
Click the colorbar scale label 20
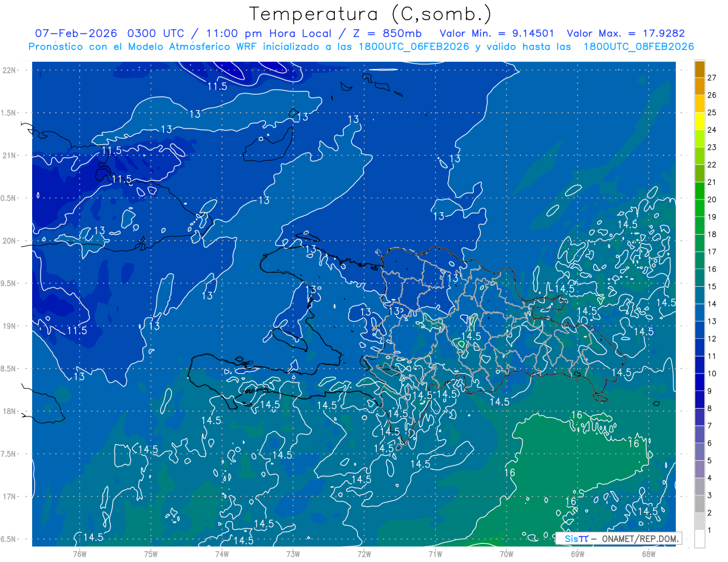tap(712, 199)
